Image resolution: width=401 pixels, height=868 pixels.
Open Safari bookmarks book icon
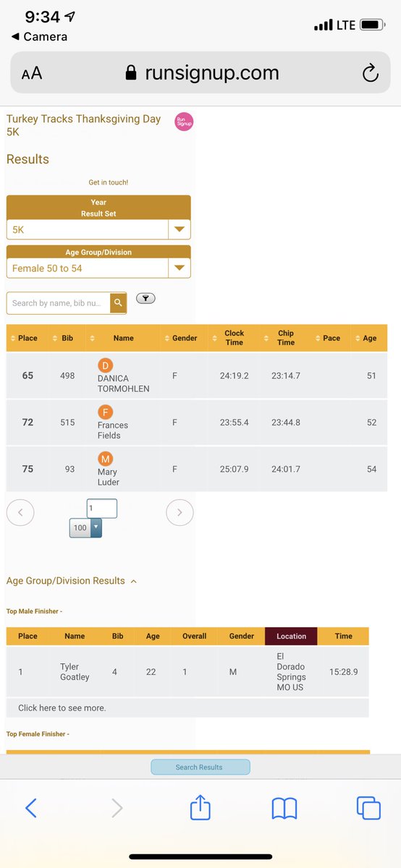(284, 808)
